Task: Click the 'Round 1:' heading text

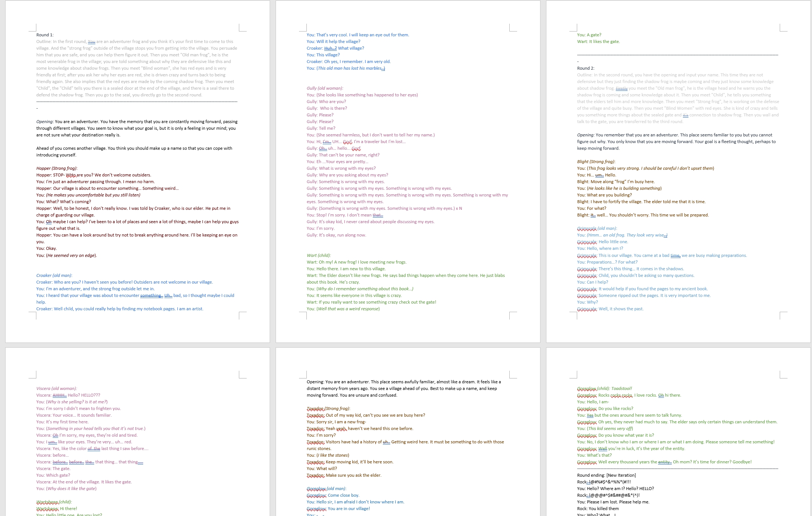Action: pyautogui.click(x=45, y=35)
